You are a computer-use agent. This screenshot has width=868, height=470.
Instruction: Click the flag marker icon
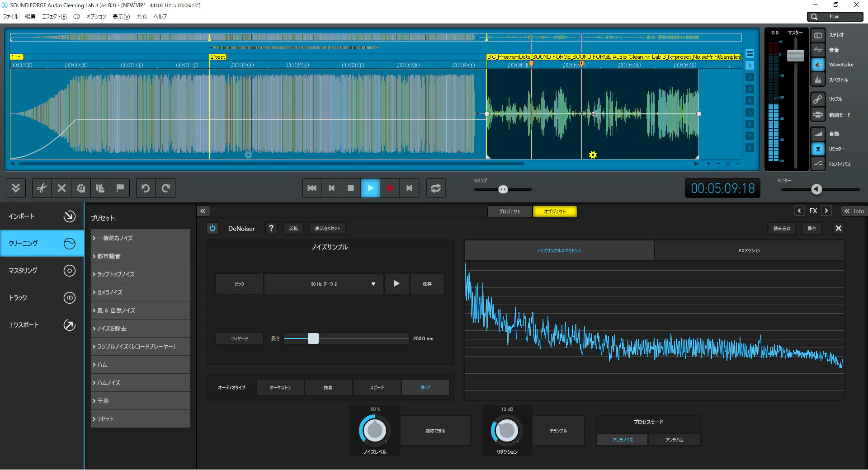click(x=120, y=188)
